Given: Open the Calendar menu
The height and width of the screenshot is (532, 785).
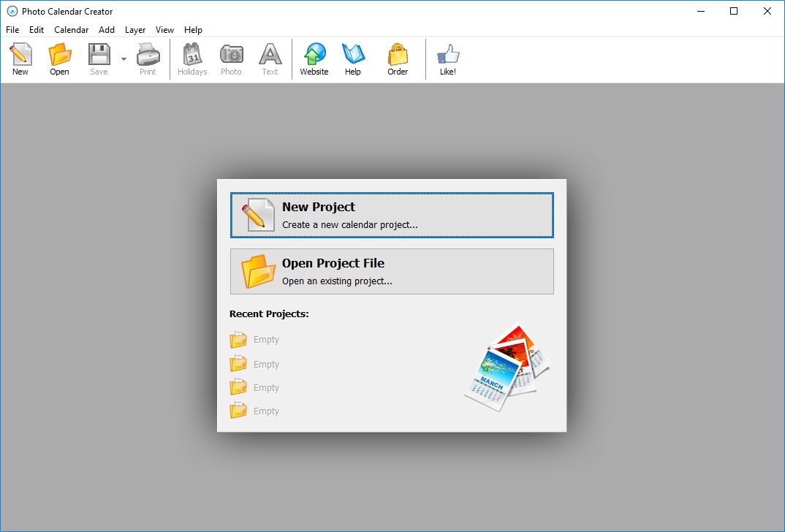Looking at the screenshot, I should coord(71,30).
